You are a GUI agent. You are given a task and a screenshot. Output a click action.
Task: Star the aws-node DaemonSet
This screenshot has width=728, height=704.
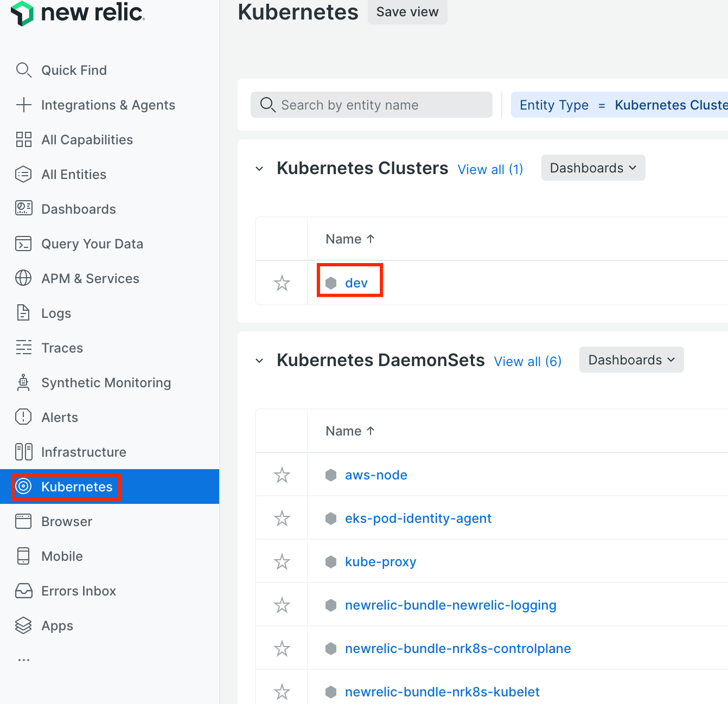pos(282,475)
